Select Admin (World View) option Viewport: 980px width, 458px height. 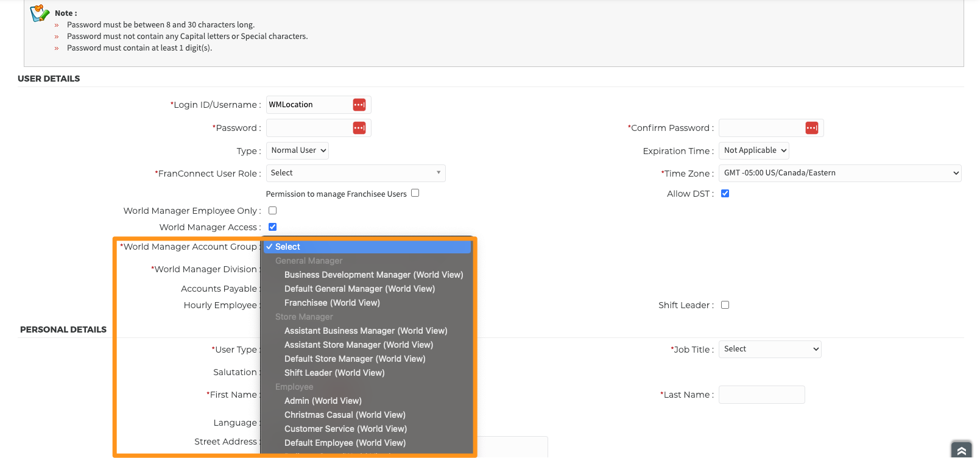coord(323,401)
